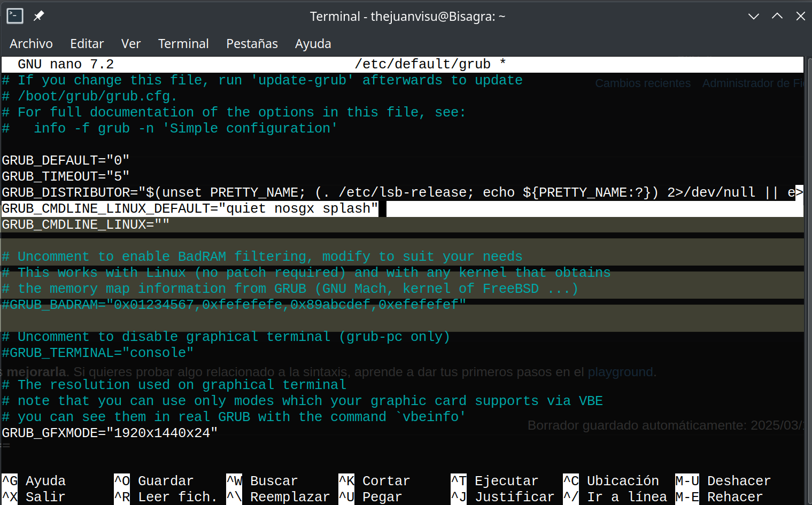Open the Editar menu
Screen dimensions: 812x505
click(87, 44)
